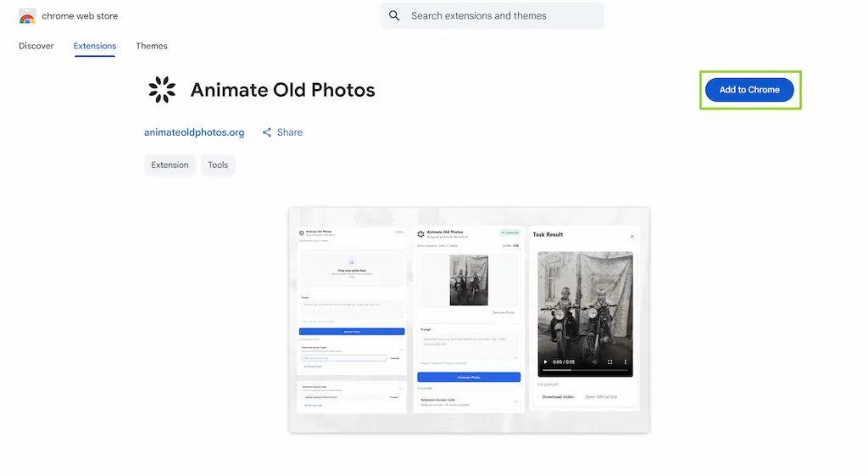Screen dimensions: 868x476
Task: Click the Add to Chrome button
Action: [x=749, y=90]
